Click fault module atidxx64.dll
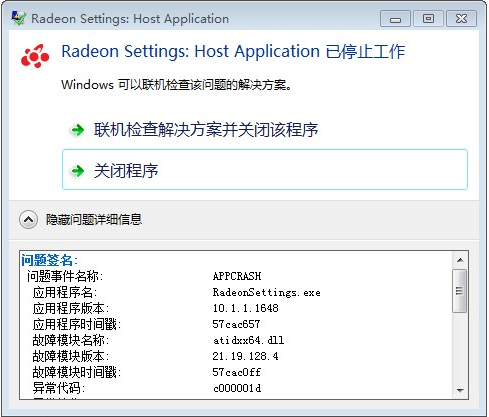The image size is (489, 417). coord(248,340)
